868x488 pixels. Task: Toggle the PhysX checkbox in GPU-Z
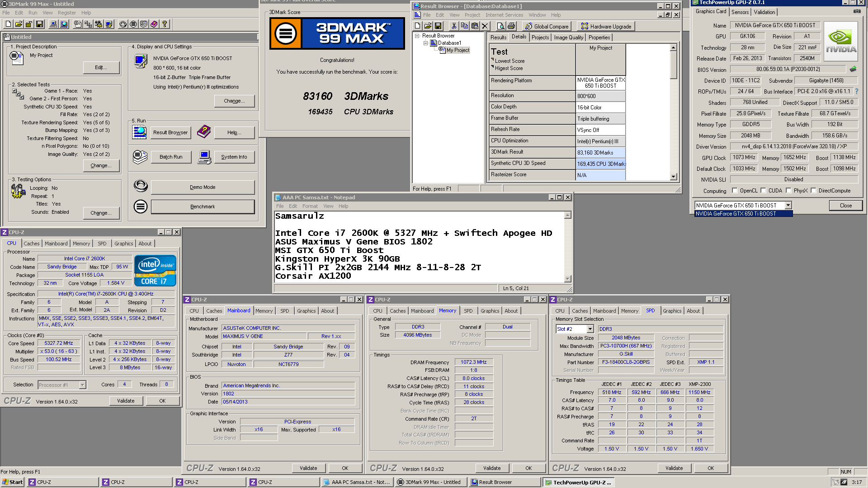coord(788,191)
